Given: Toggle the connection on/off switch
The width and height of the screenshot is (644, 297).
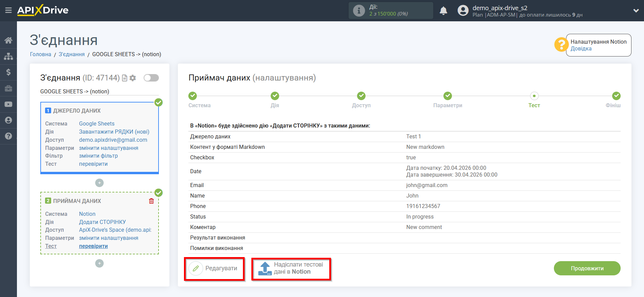Looking at the screenshot, I should coord(151,78).
